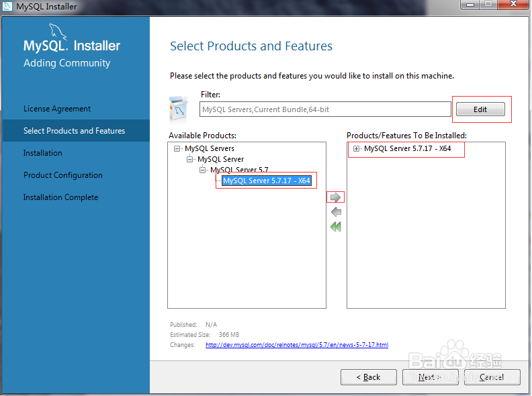Click the Edit filter button
The width and height of the screenshot is (532, 396).
point(480,109)
